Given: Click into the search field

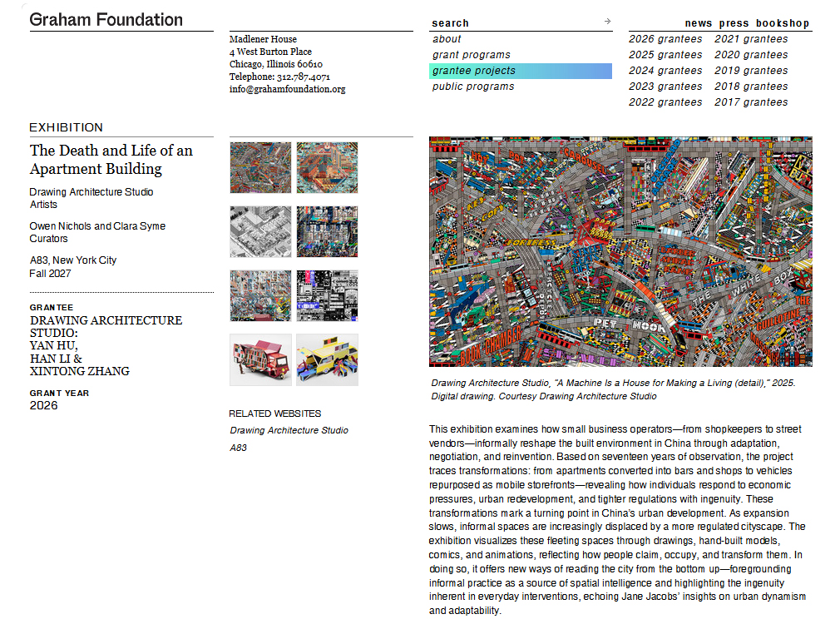Looking at the screenshot, I should [516, 23].
